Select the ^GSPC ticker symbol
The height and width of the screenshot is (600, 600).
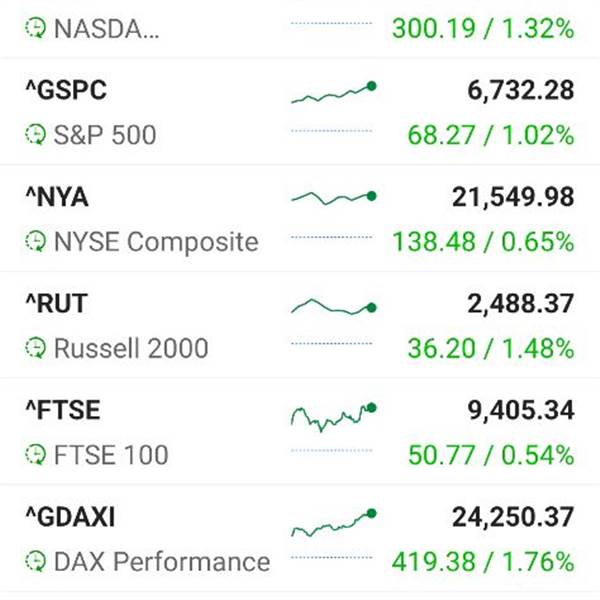pyautogui.click(x=66, y=90)
